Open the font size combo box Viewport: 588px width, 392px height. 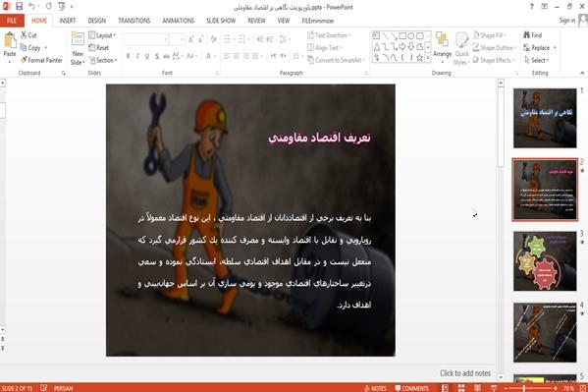tap(177, 39)
